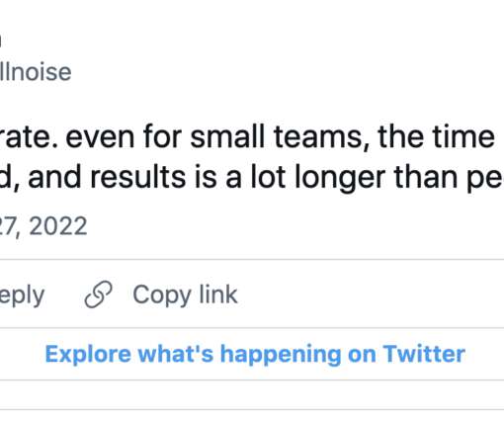Click the word 'results' in tweet text
Screen dimensions: 504x421
(x=137, y=177)
